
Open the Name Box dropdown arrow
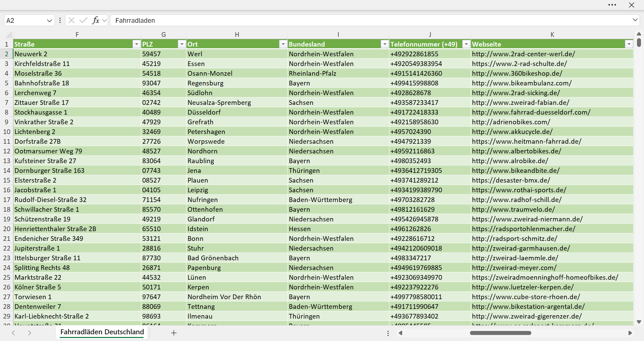pos(49,20)
